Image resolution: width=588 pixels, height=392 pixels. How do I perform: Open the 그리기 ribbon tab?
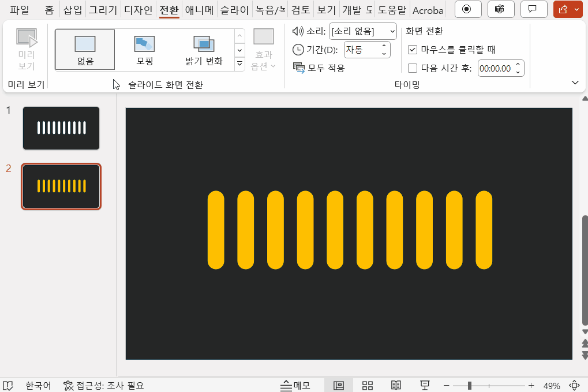(103, 10)
